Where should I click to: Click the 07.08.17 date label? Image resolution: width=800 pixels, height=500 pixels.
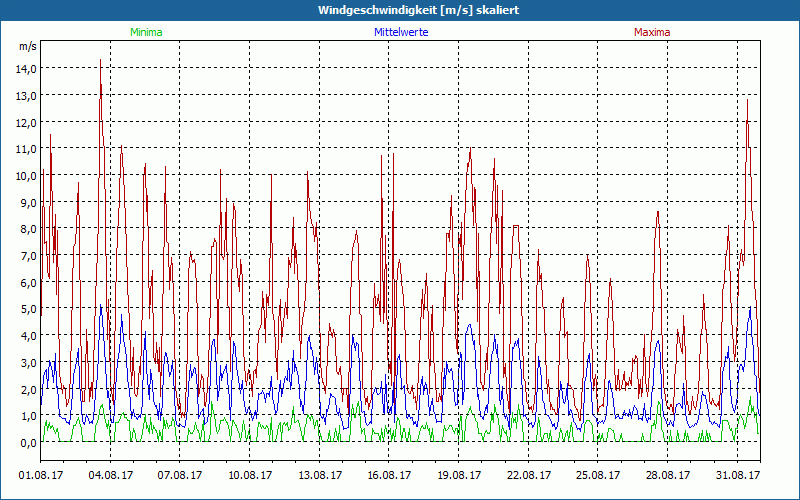(x=180, y=475)
